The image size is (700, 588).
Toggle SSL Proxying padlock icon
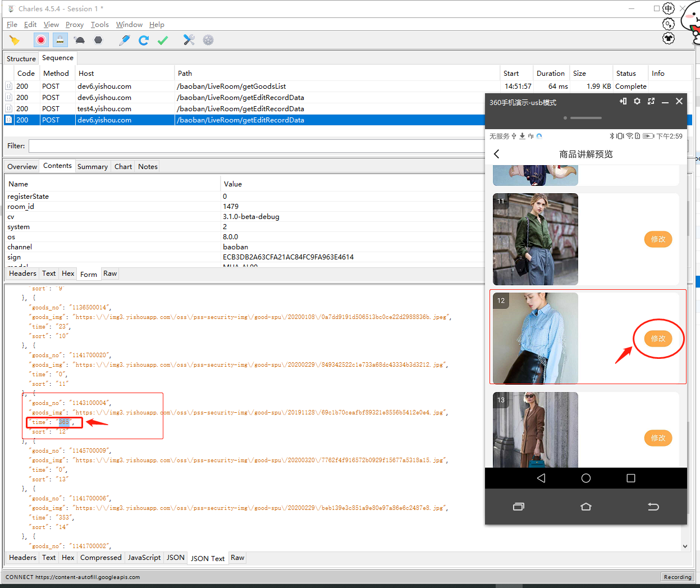60,40
